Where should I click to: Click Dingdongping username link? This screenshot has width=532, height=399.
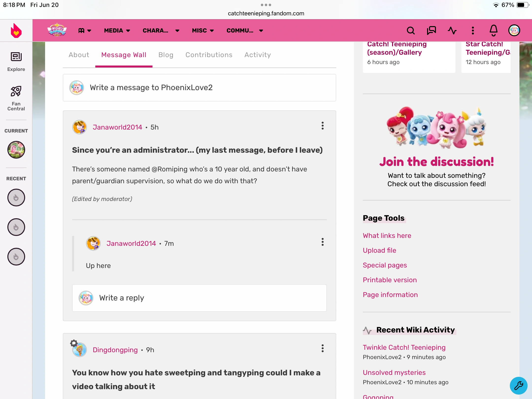[x=115, y=350]
